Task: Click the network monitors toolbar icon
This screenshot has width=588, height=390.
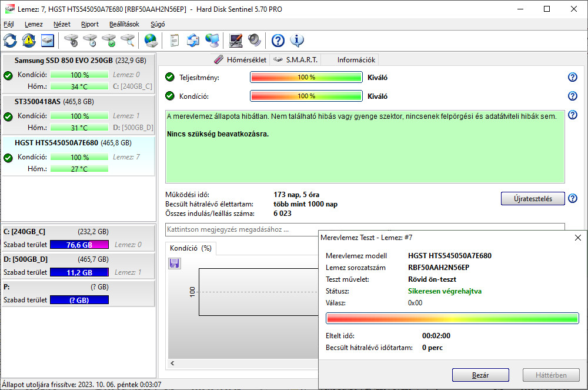Action: click(x=212, y=41)
